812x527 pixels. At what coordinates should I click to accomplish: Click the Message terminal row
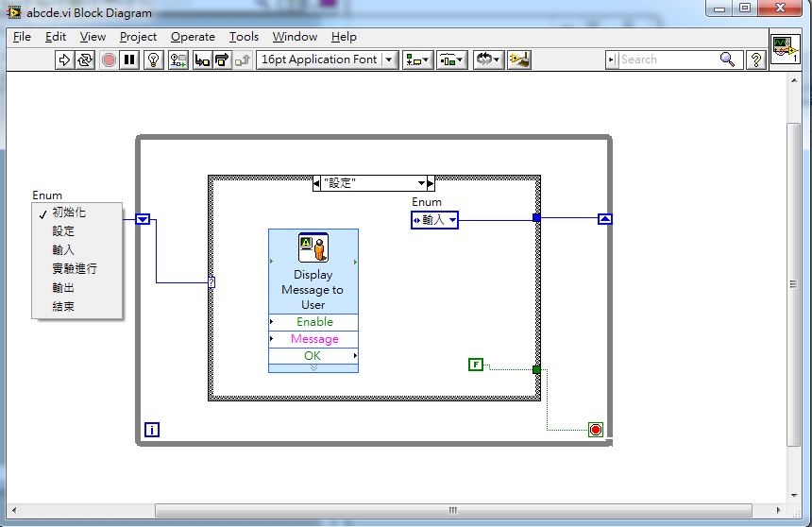point(313,339)
